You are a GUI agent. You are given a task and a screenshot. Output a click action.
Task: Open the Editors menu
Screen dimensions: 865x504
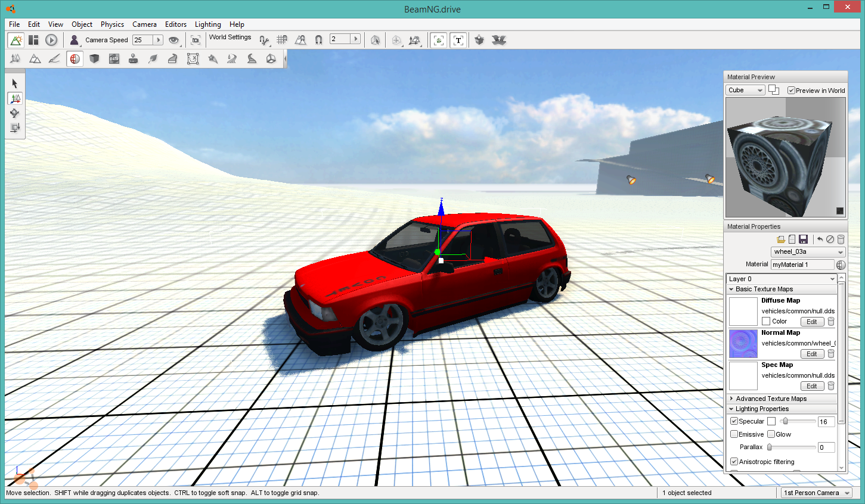[176, 24]
